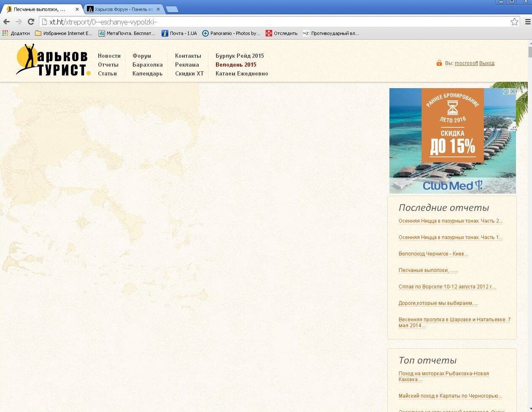Screen dimensions: 532x412
Task: Open the Додатки apps shortcut
Action: point(16,33)
